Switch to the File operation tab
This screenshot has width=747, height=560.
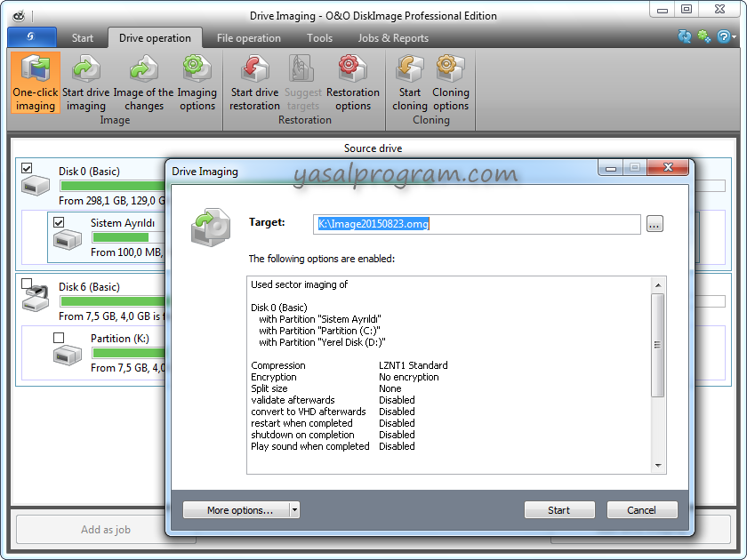coord(248,38)
